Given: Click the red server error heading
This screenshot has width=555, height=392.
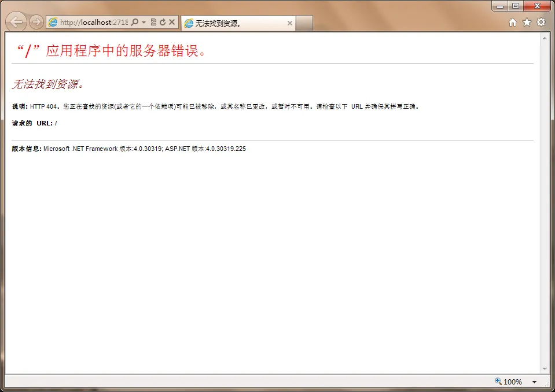Looking at the screenshot, I should pos(110,50).
